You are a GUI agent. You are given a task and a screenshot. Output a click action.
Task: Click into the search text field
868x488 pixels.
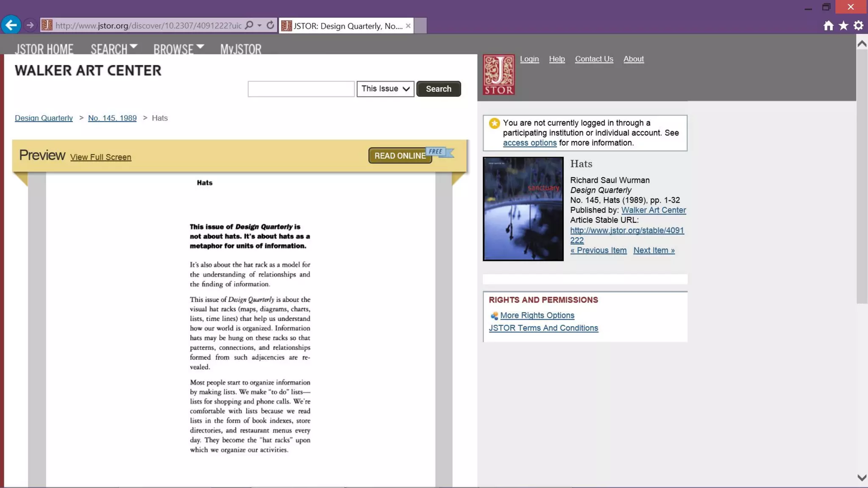coord(301,89)
